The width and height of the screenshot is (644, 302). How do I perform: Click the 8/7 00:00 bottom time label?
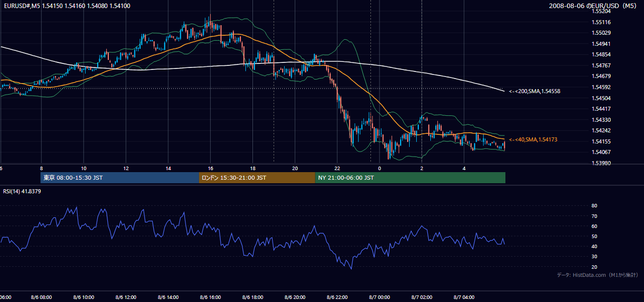click(x=379, y=297)
